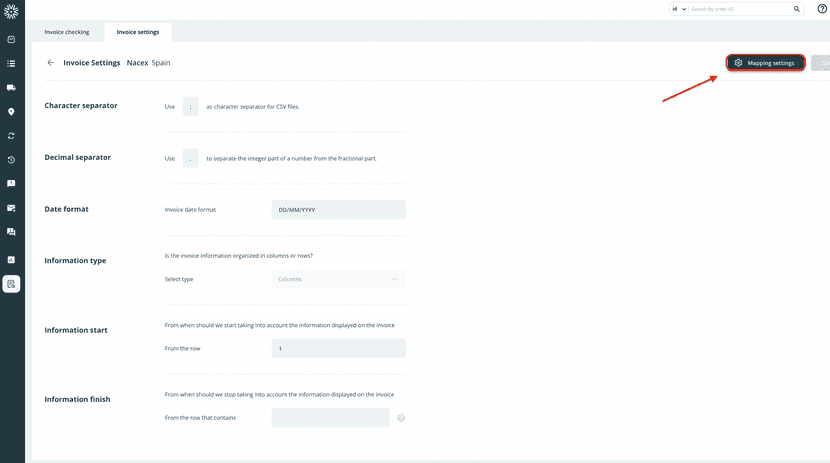Open the help question mark icon
This screenshot has width=830, height=463.
click(x=822, y=9)
